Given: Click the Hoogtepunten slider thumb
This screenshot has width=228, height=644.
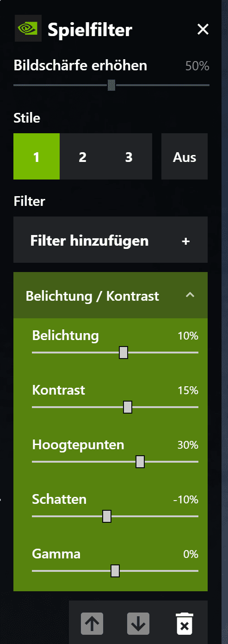Looking at the screenshot, I should [x=140, y=462].
